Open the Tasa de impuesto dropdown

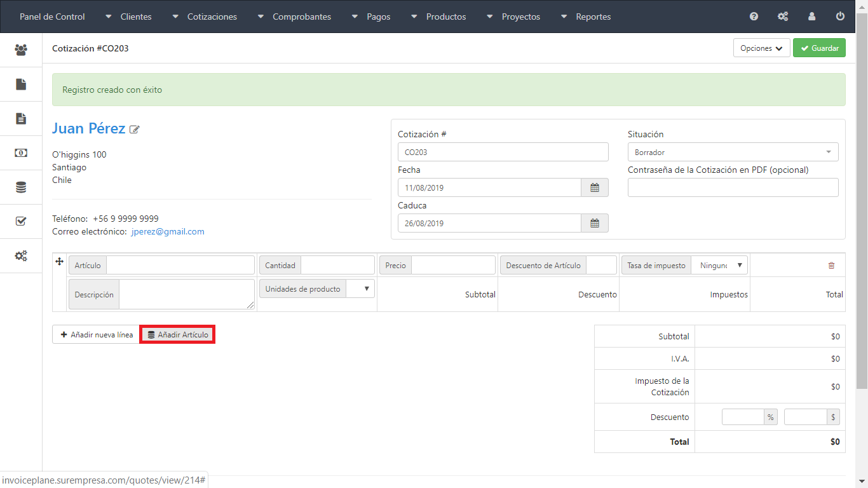tap(719, 266)
